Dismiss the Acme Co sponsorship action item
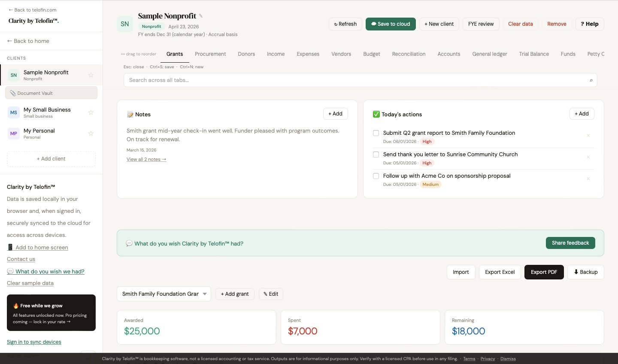618x364 pixels. pyautogui.click(x=588, y=179)
